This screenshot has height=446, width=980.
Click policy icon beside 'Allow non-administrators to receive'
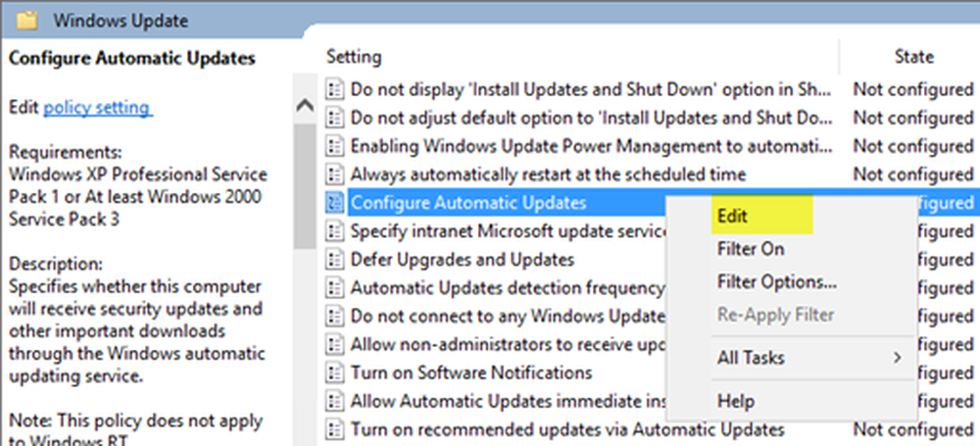pos(335,344)
